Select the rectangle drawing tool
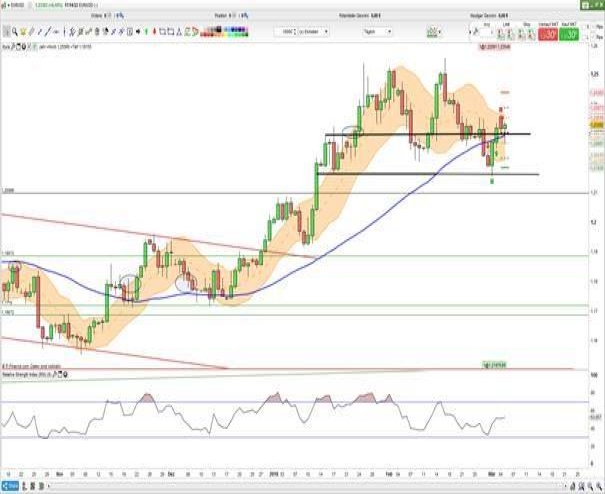The image size is (605, 494). click(x=162, y=32)
